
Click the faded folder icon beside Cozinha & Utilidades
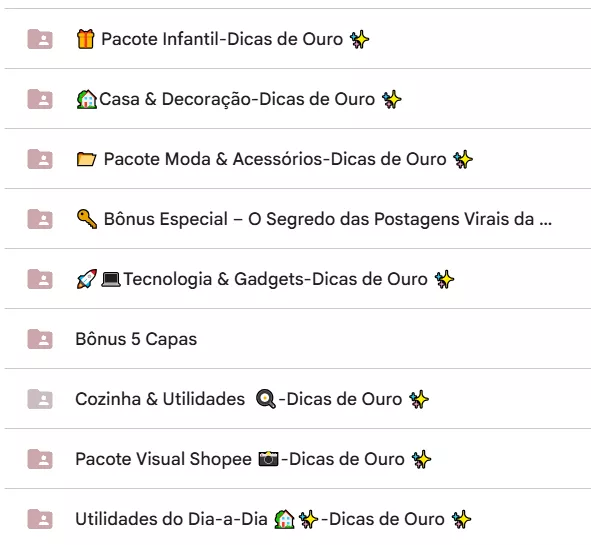[x=40, y=399]
